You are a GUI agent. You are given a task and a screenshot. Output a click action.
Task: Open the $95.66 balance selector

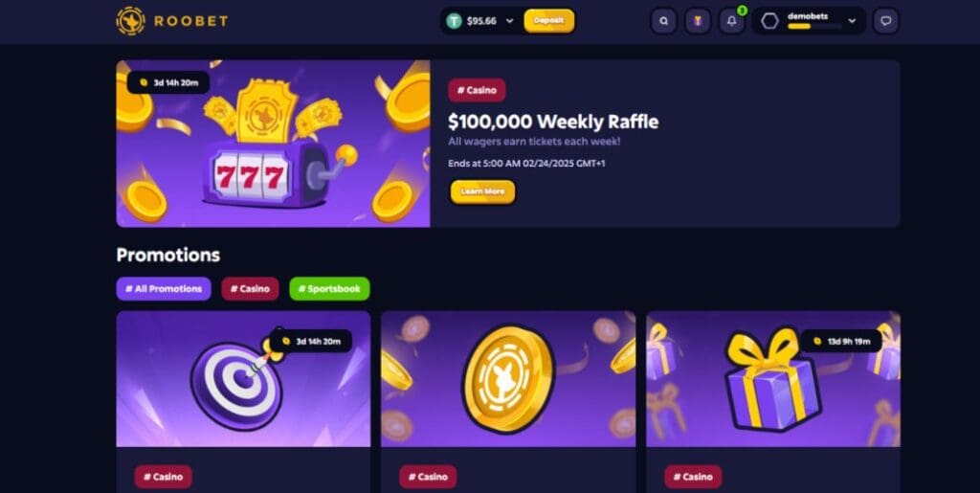pyautogui.click(x=480, y=21)
